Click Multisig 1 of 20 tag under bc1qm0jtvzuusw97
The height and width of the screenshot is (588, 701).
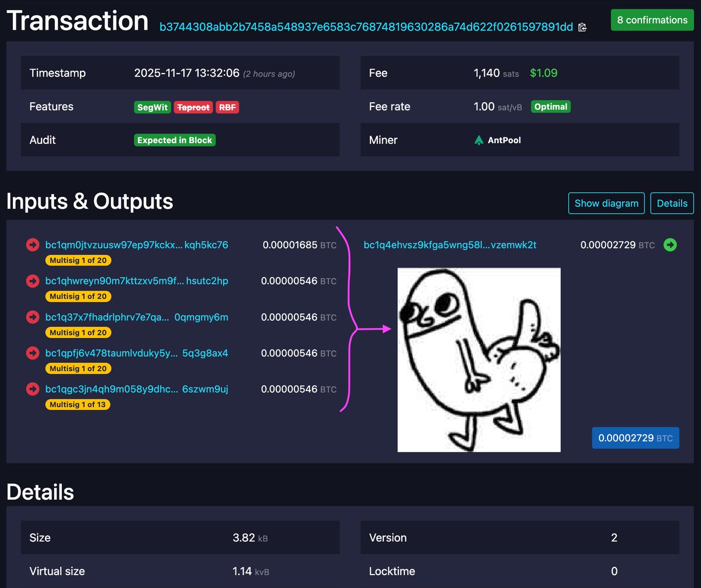pos(78,261)
